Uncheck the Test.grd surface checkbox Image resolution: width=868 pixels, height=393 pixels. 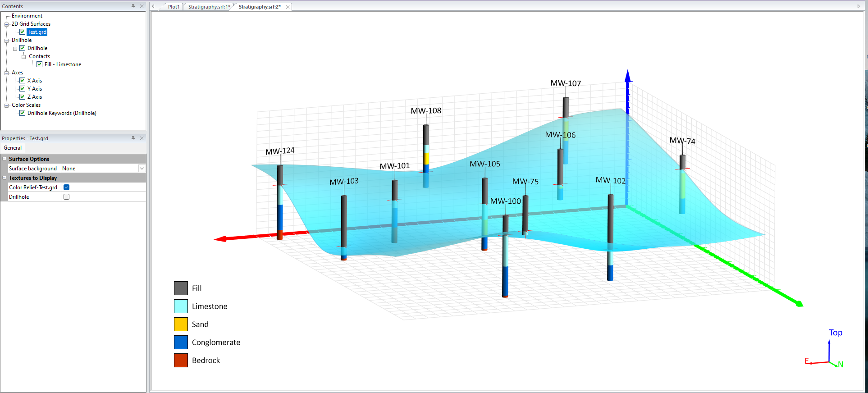point(22,32)
